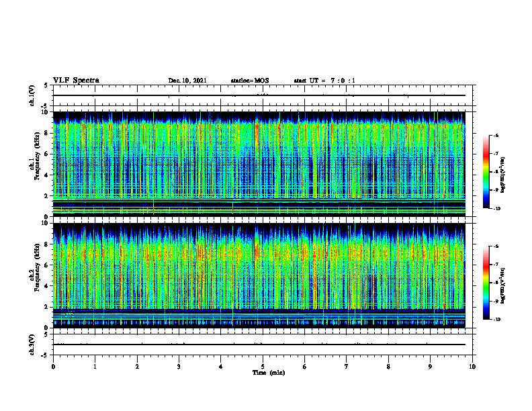Click inside the ch.1 spectrogram panel

click(x=259, y=164)
